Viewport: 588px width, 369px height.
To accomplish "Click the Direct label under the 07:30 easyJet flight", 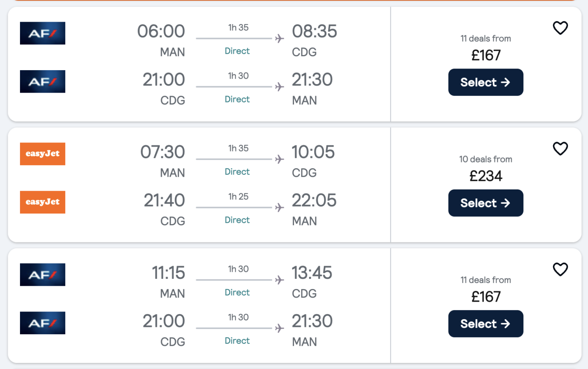I will click(237, 172).
